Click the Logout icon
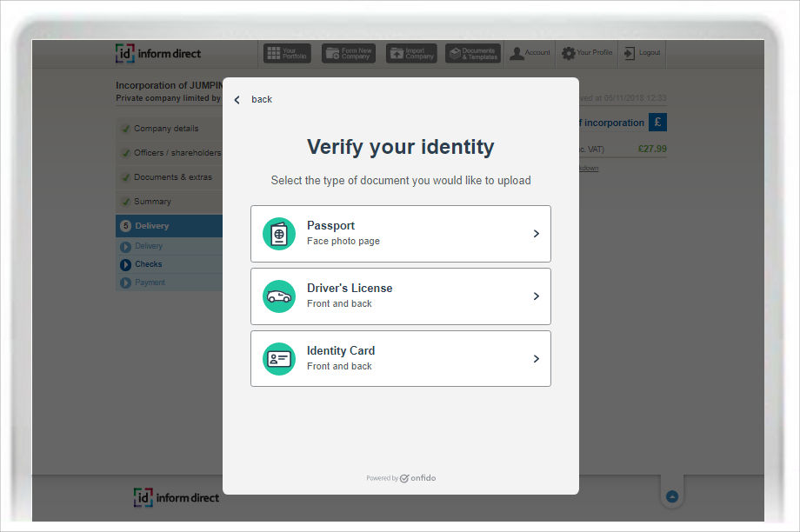Viewport: 800px width, 532px height. click(x=630, y=53)
